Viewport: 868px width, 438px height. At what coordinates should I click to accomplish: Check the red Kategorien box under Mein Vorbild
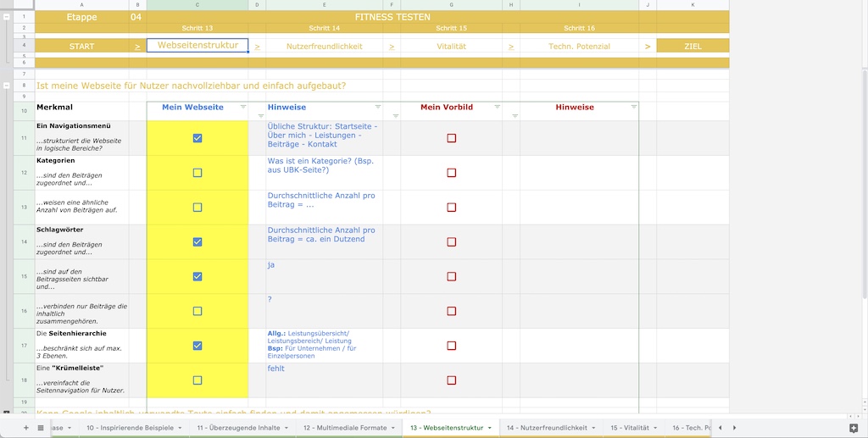(x=451, y=173)
